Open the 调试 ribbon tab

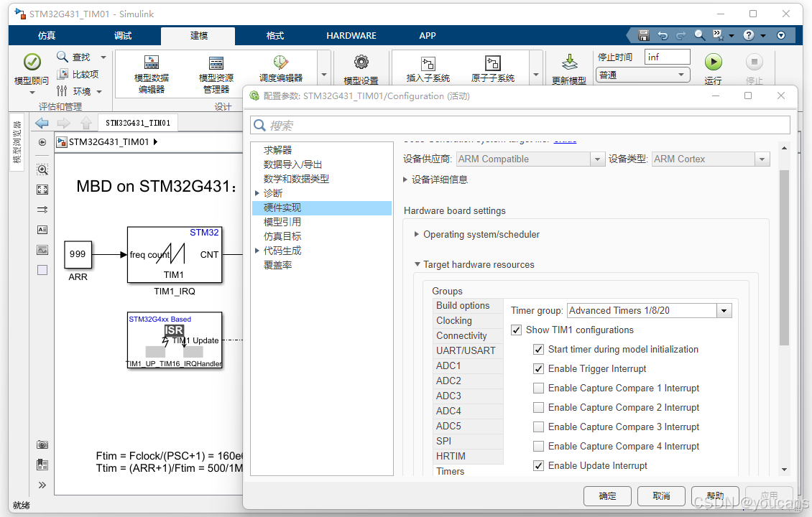(123, 36)
